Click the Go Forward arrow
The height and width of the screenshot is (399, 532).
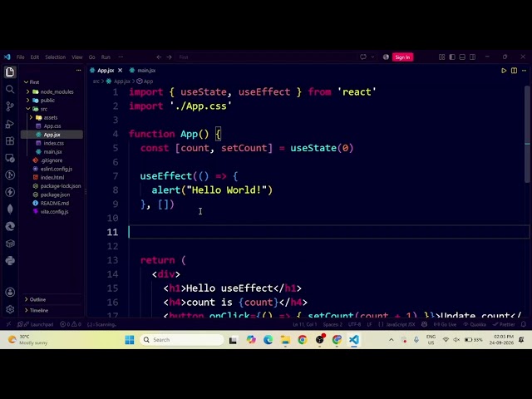click(169, 57)
